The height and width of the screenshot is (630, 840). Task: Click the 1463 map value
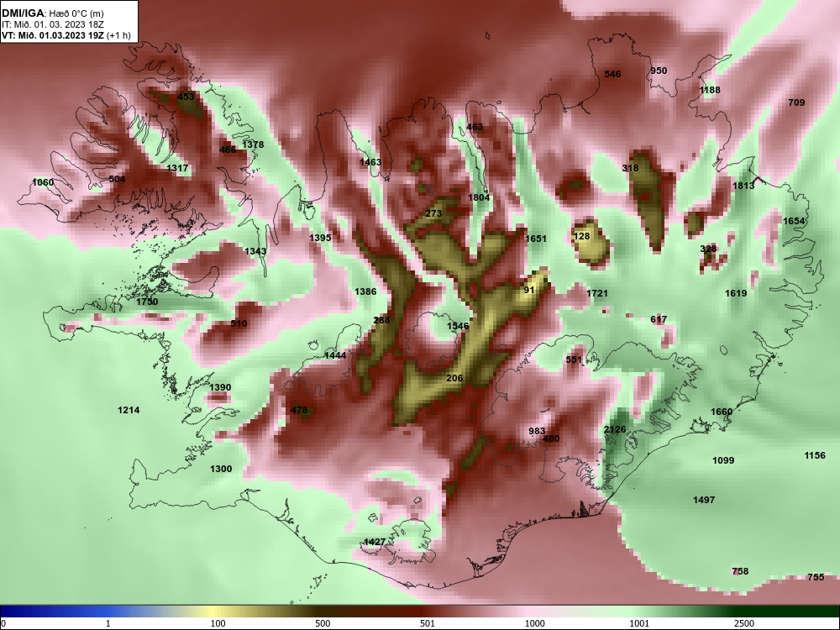pyautogui.click(x=370, y=162)
